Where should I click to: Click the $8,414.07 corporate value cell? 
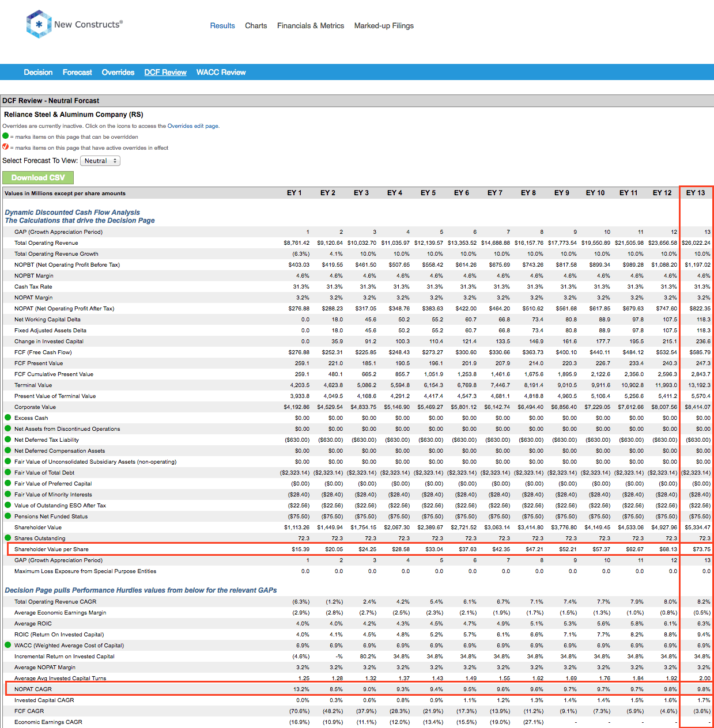[x=697, y=407]
